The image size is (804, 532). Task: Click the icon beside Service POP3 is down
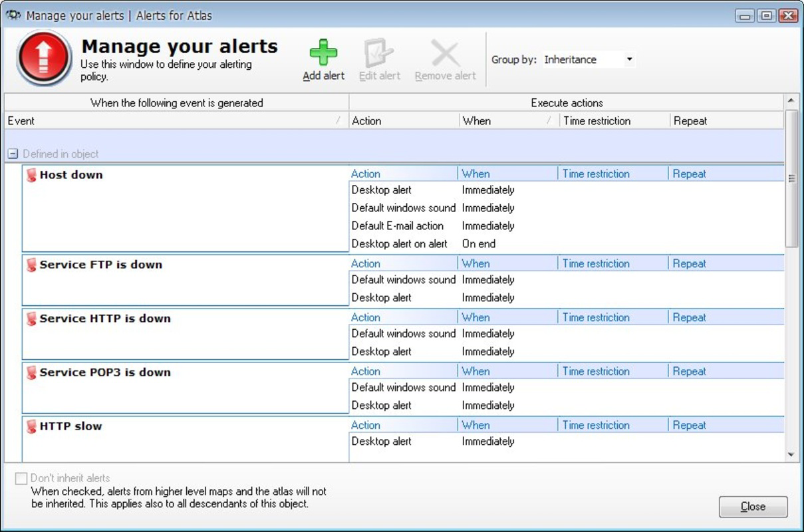pos(31,372)
